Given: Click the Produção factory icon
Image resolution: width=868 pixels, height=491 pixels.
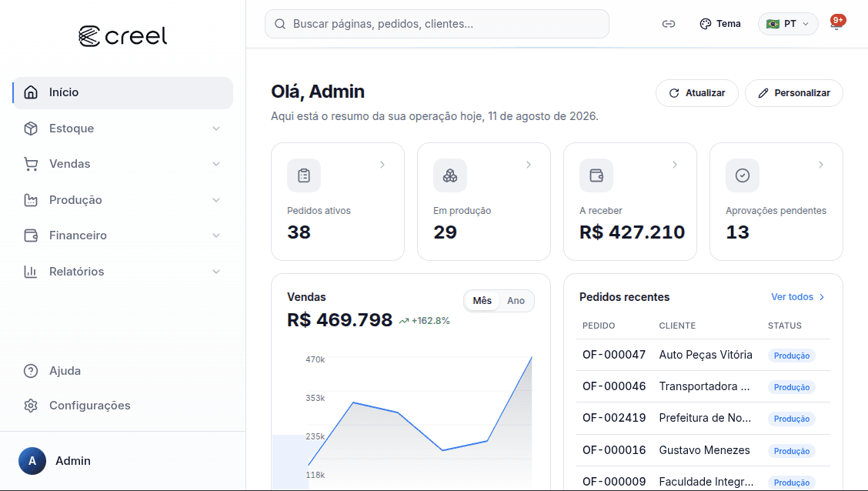Looking at the screenshot, I should 31,200.
